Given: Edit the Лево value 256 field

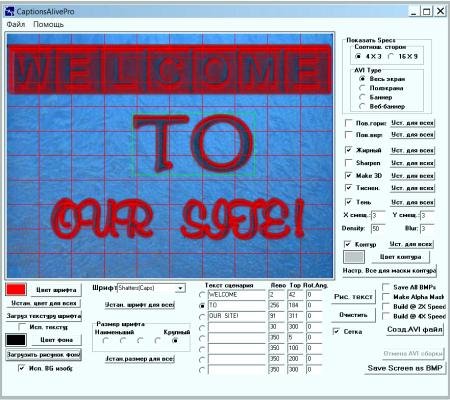Looking at the screenshot, I should 276,305.
